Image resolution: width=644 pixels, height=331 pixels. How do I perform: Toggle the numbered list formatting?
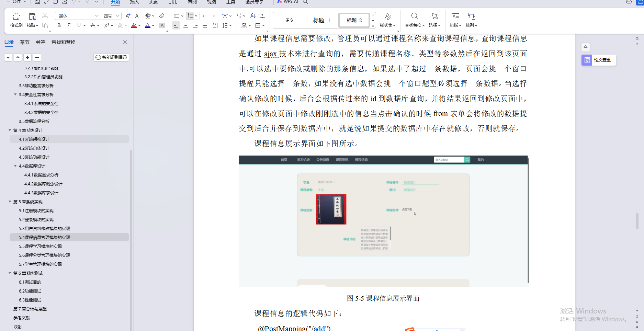pos(190,16)
